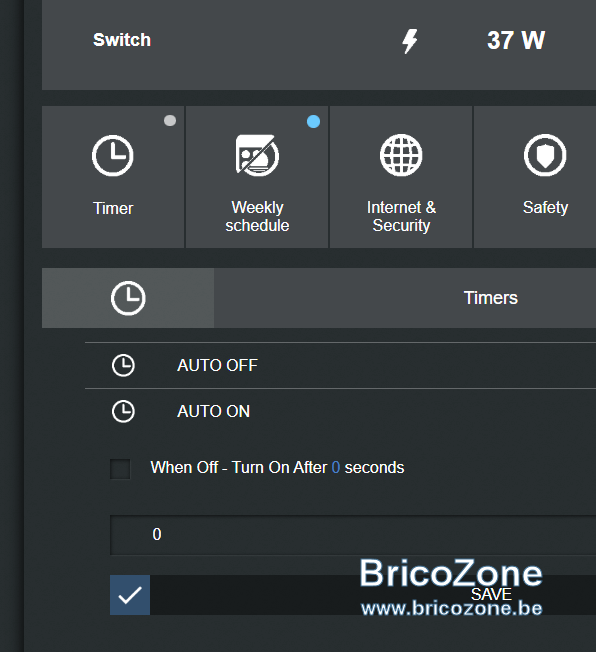Click the seconds input field showing 0
Image resolution: width=596 pixels, height=652 pixels.
(x=353, y=535)
